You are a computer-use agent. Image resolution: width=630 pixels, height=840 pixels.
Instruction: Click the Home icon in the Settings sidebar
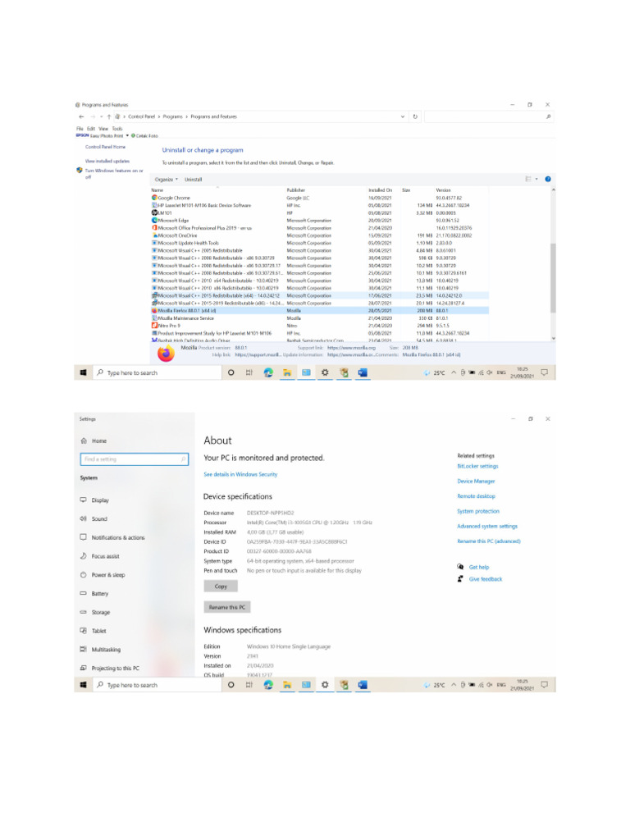[x=84, y=441]
